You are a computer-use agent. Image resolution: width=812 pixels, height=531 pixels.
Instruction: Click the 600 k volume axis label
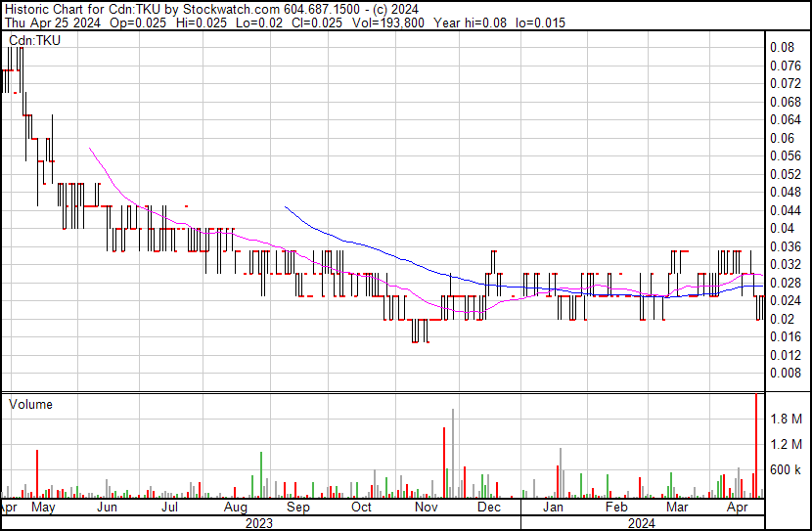(787, 469)
